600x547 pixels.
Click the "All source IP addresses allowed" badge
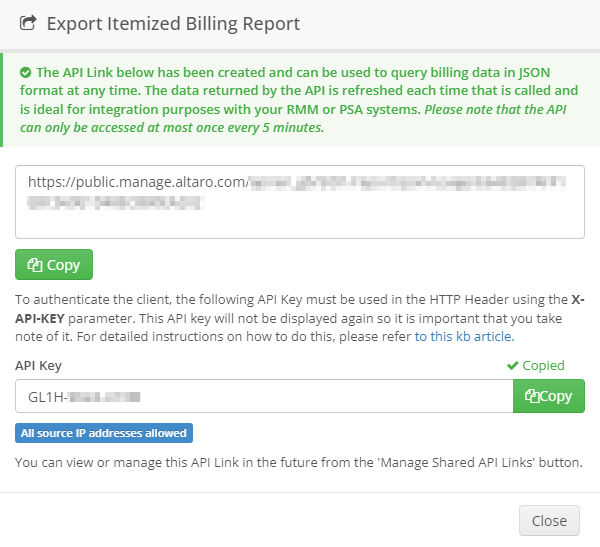click(104, 433)
